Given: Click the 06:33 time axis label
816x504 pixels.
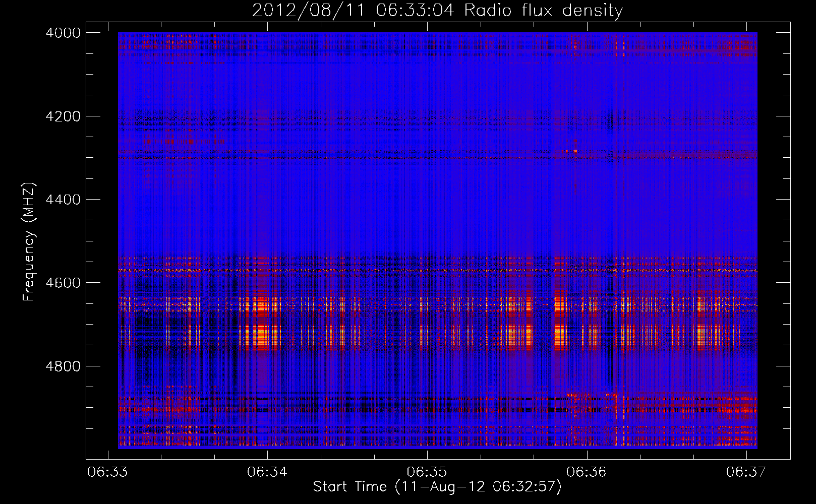Looking at the screenshot, I should 107,472.
